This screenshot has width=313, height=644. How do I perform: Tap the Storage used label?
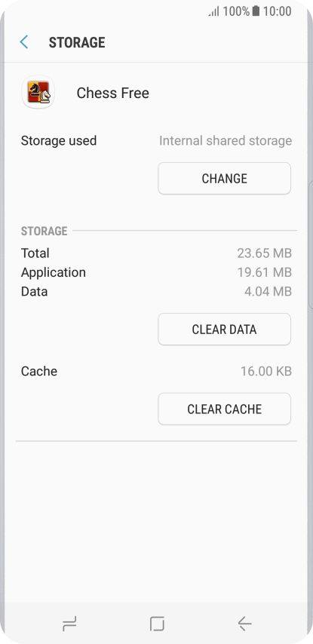(59, 140)
